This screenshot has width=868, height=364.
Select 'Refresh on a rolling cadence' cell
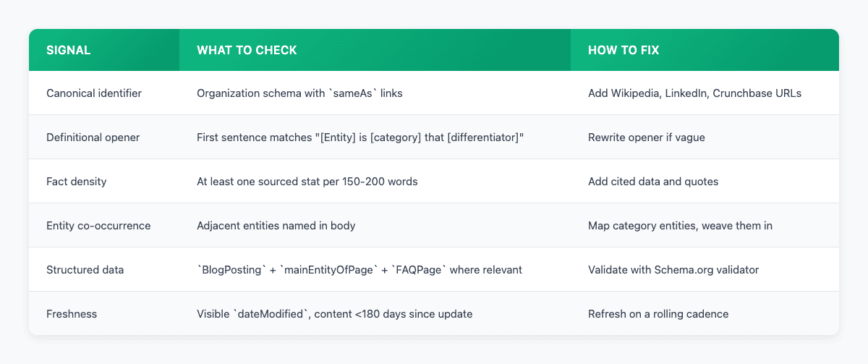tap(705, 313)
